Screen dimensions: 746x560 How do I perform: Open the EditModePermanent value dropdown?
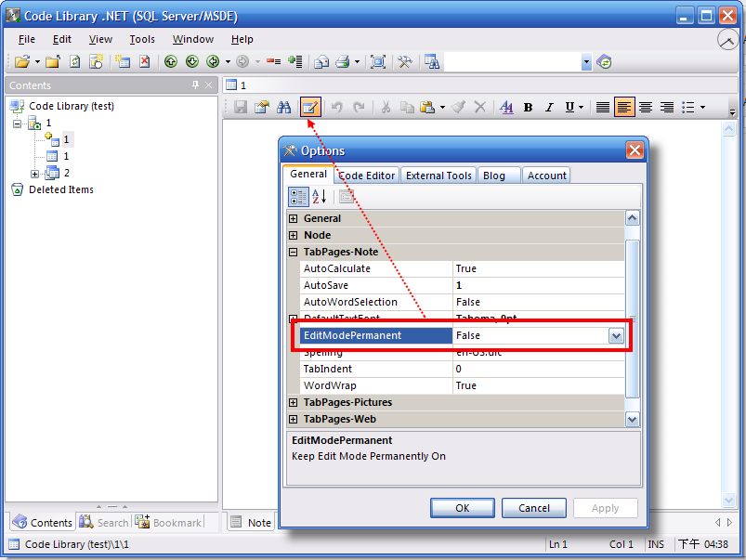point(616,336)
